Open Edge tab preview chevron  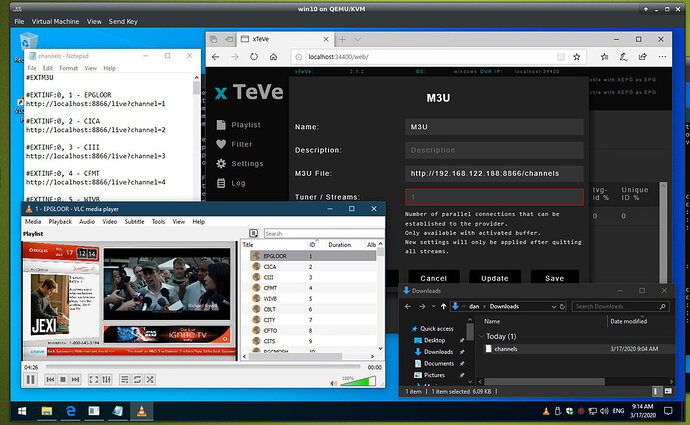[x=357, y=39]
